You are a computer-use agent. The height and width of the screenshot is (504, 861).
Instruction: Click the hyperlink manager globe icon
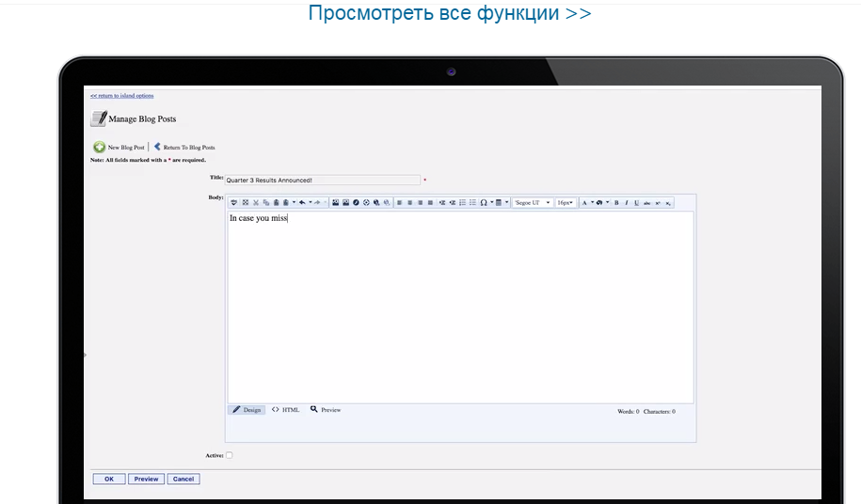(x=376, y=203)
